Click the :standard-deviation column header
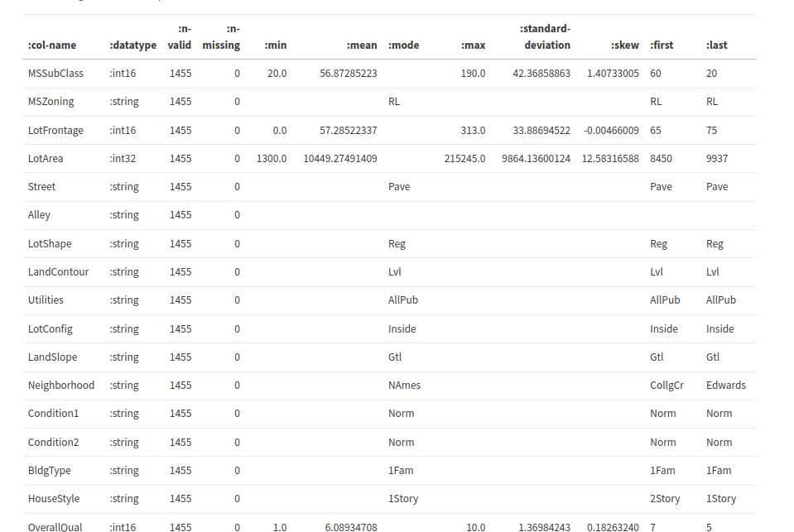The width and height of the screenshot is (794, 532). 545,37
